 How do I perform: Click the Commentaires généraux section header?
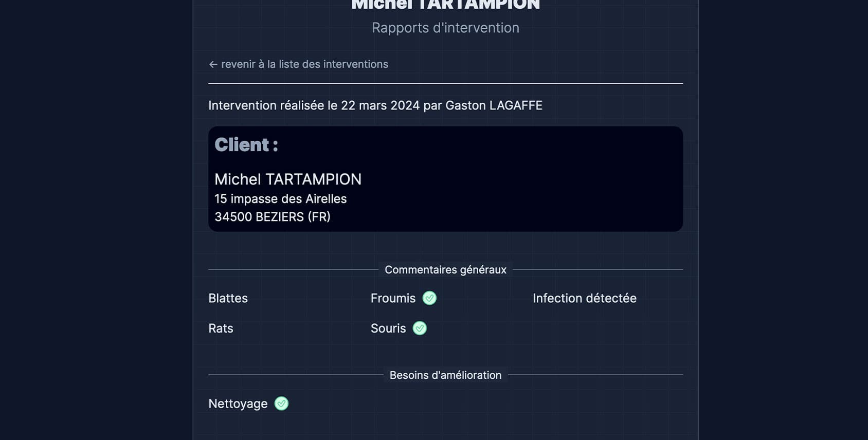445,270
